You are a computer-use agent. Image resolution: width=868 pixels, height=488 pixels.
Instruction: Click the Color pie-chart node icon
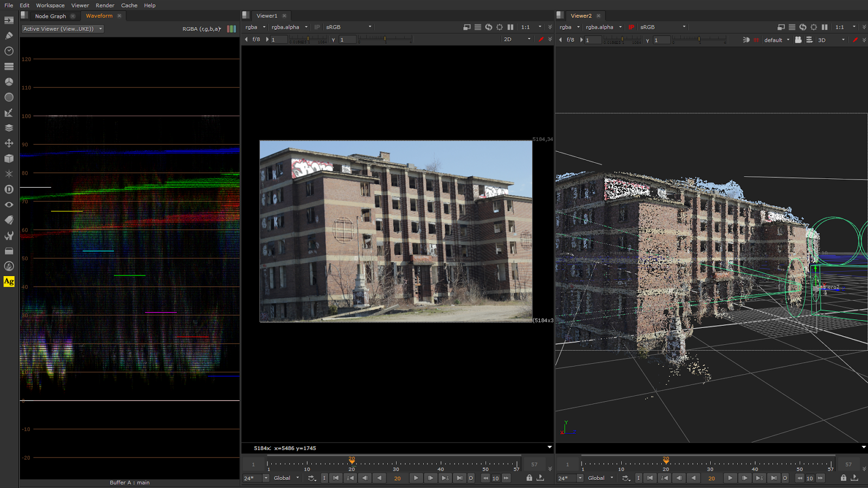8,82
